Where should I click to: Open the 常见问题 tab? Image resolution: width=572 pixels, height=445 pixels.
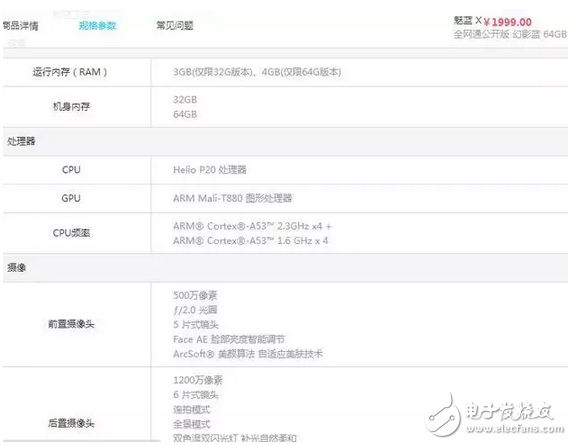pyautogui.click(x=175, y=26)
